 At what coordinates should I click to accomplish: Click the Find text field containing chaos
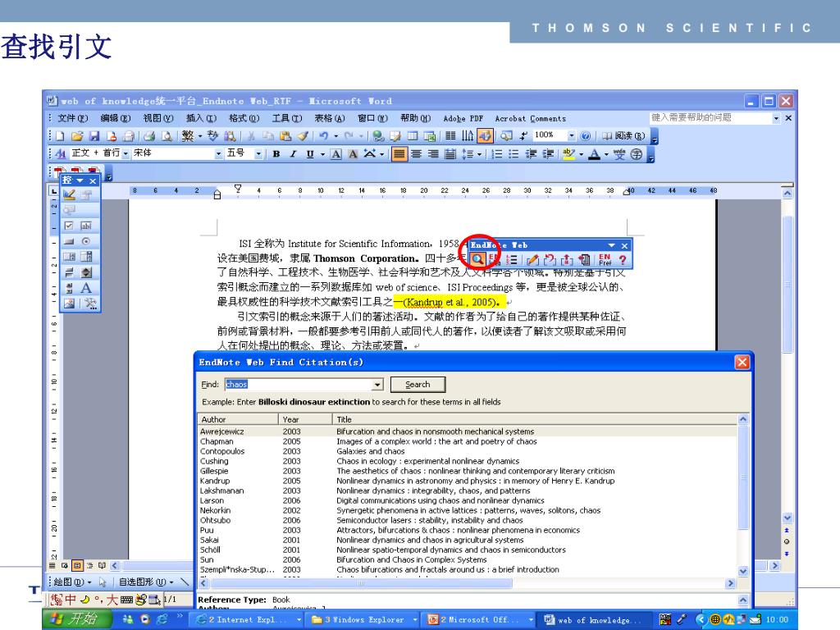pos(299,385)
